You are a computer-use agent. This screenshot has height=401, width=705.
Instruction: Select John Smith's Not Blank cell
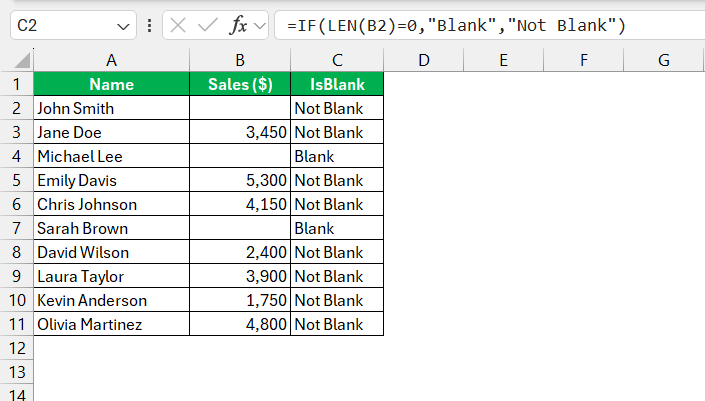coord(337,108)
